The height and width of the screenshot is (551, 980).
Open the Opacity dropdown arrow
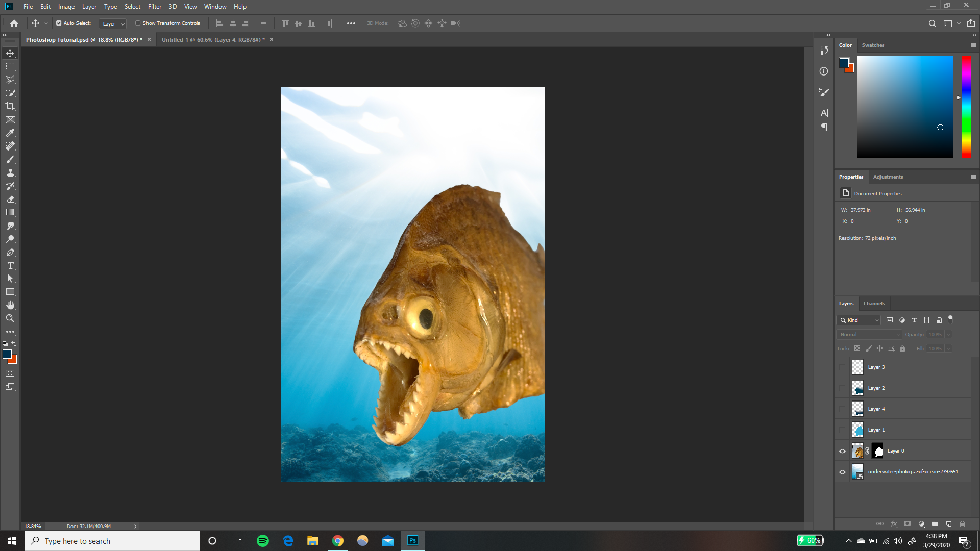tap(948, 334)
